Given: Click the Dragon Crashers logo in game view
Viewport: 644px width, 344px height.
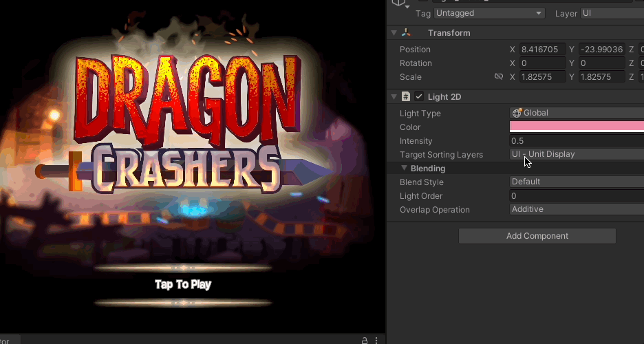Looking at the screenshot, I should tap(185, 123).
